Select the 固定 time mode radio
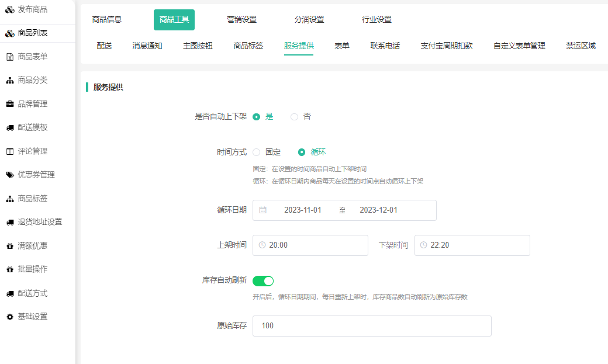The height and width of the screenshot is (364, 608). 257,152
